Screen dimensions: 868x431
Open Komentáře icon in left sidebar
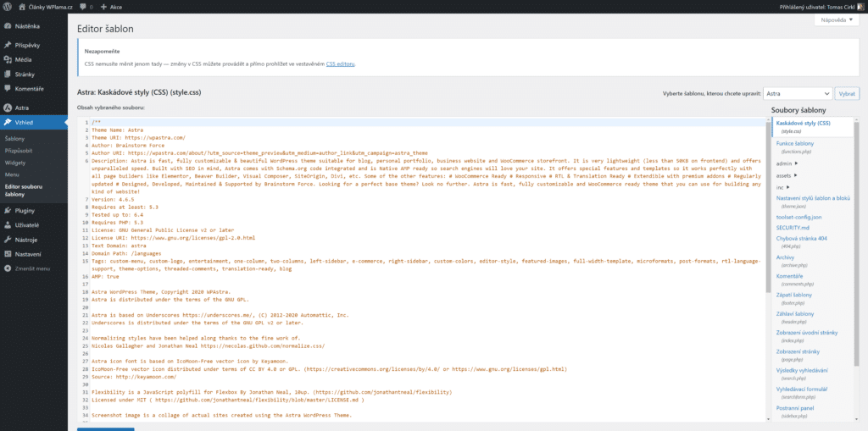click(x=7, y=88)
